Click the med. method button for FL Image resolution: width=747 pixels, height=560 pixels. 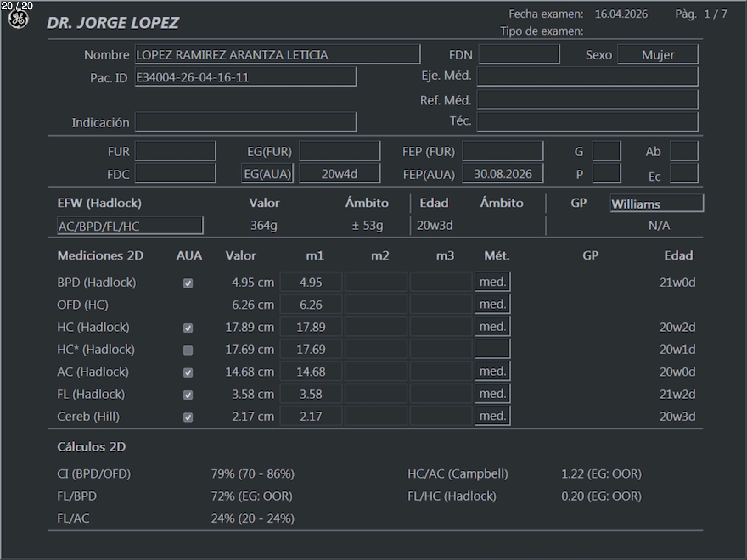pos(492,394)
